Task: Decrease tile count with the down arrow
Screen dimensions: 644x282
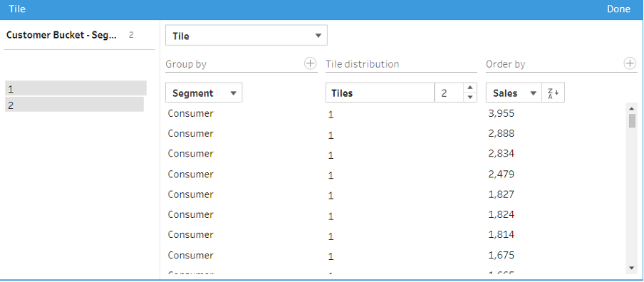Action: pos(470,98)
